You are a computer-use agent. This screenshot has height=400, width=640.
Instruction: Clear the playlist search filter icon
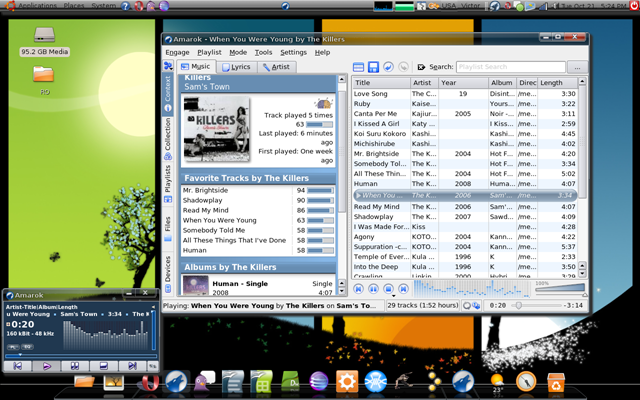[421, 67]
